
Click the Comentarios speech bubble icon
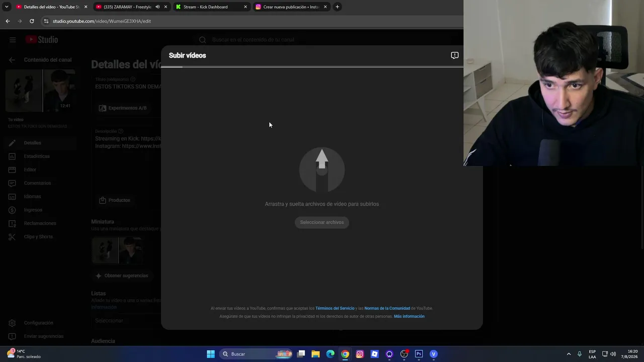[x=12, y=183]
